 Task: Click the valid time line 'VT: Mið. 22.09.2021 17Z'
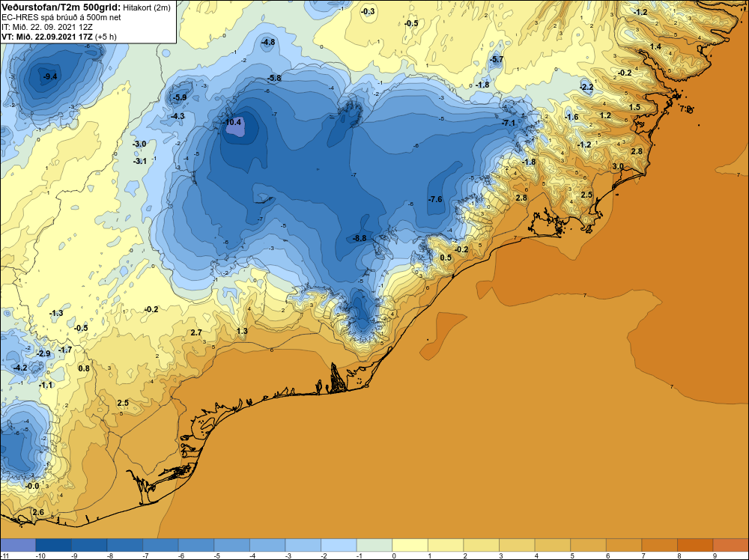(x=47, y=37)
